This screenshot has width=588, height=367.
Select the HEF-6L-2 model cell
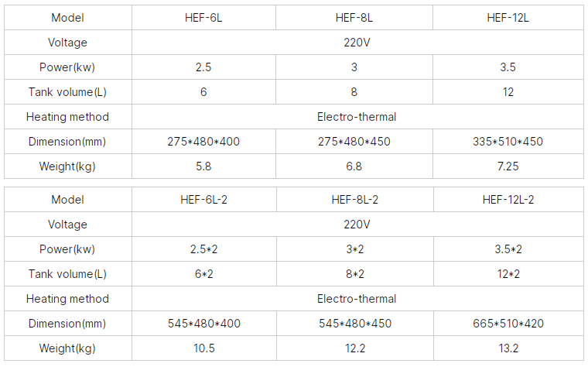point(204,200)
